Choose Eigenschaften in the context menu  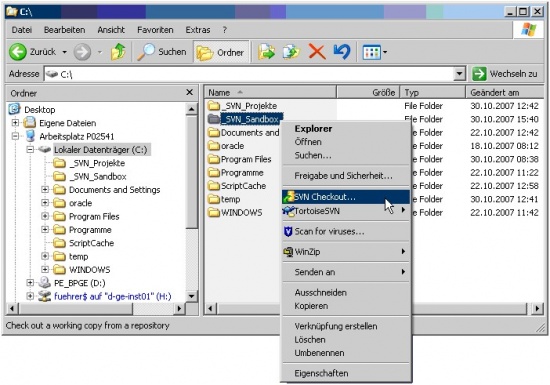point(346,373)
